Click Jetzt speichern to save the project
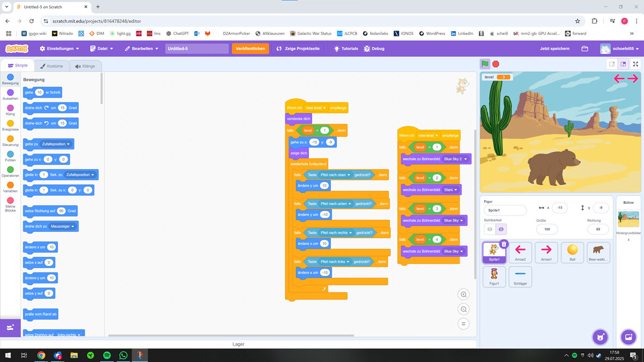Screen dimensions: 644x362 (x=554, y=49)
